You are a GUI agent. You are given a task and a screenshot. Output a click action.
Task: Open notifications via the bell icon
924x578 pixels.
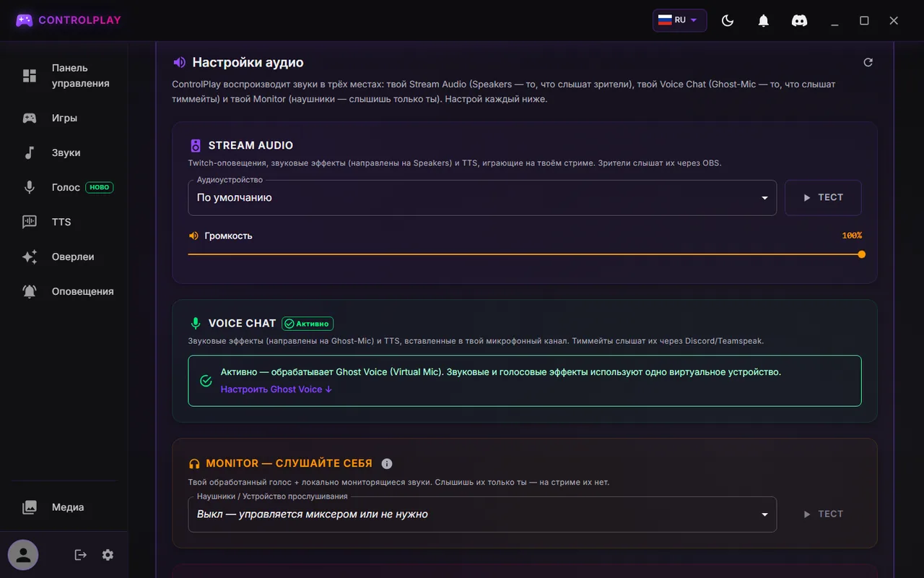point(764,21)
